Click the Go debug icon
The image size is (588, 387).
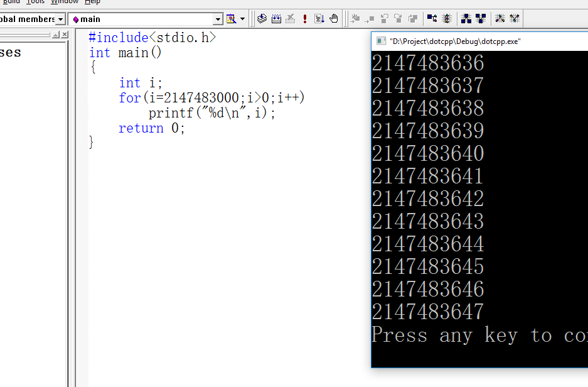(x=319, y=19)
